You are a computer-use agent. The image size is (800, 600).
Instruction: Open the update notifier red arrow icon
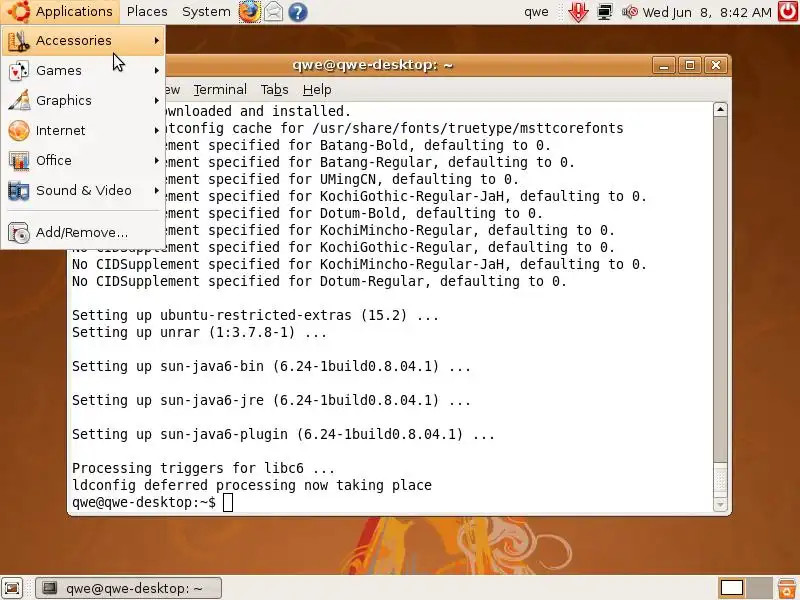[578, 12]
